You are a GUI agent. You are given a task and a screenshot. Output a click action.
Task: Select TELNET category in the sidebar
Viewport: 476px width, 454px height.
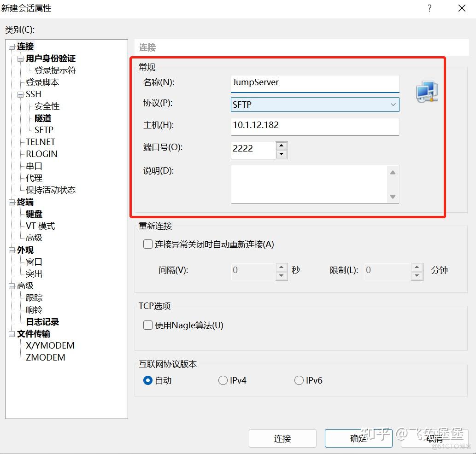(x=40, y=142)
